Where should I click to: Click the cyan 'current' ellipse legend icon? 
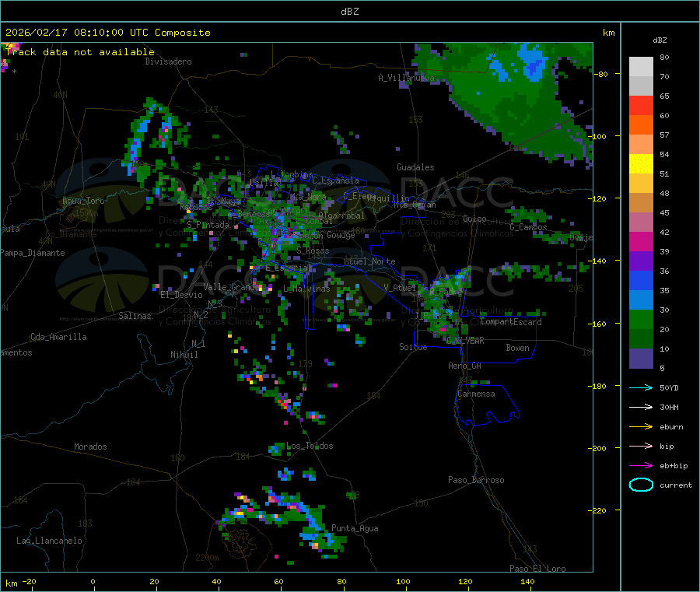[641, 485]
